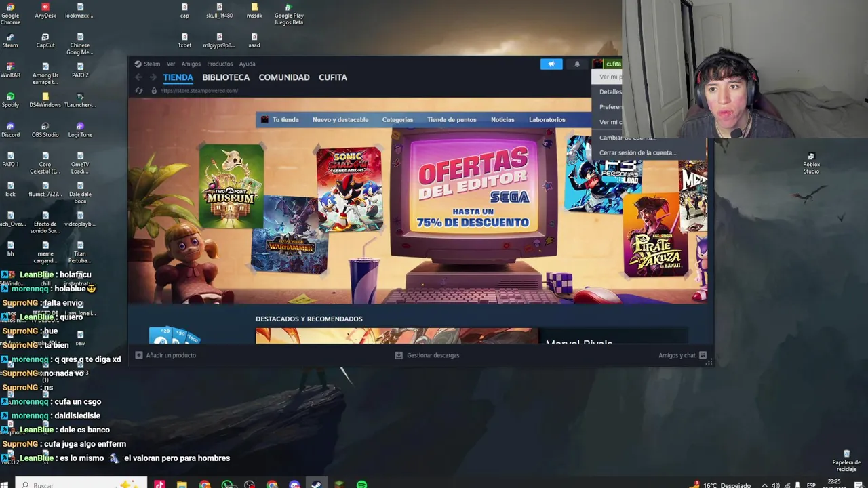Switch to the TIENDA tab
Image resolution: width=868 pixels, height=488 pixels.
coord(178,77)
